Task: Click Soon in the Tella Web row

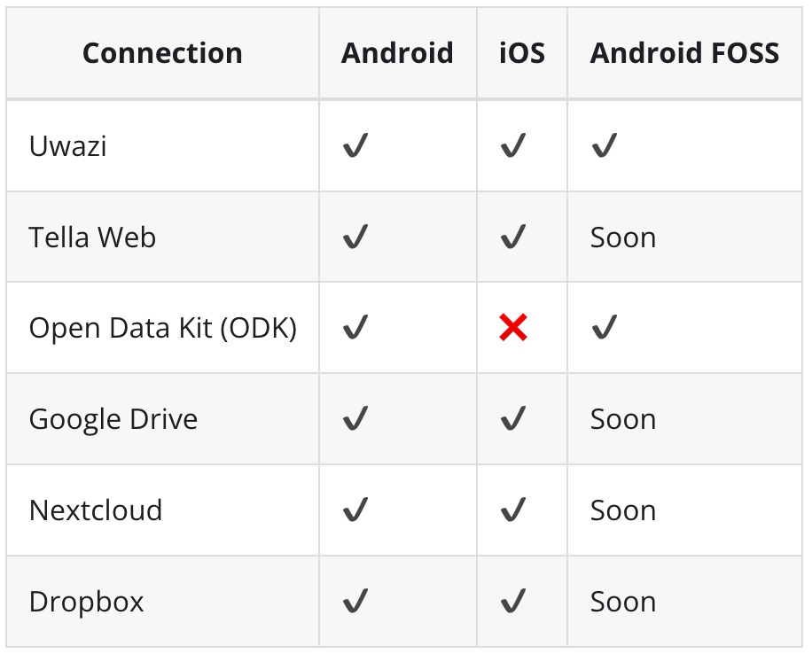Action: coord(623,237)
